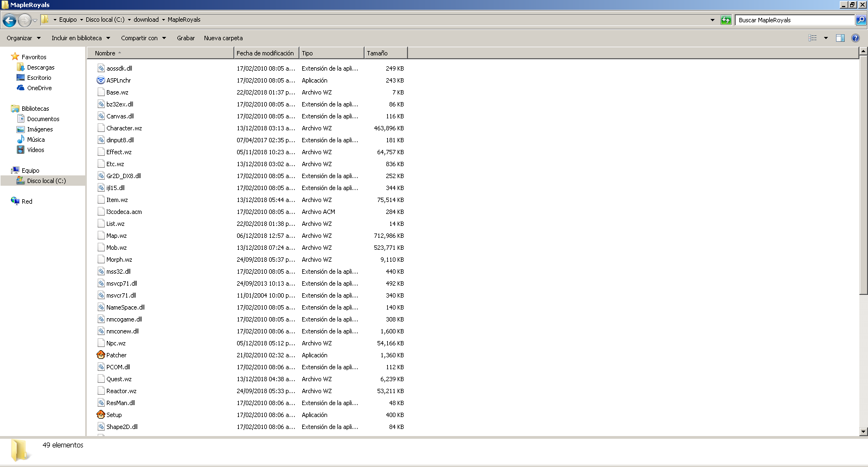The height and width of the screenshot is (467, 868).
Task: Click the Documentos library icon
Action: (21, 119)
